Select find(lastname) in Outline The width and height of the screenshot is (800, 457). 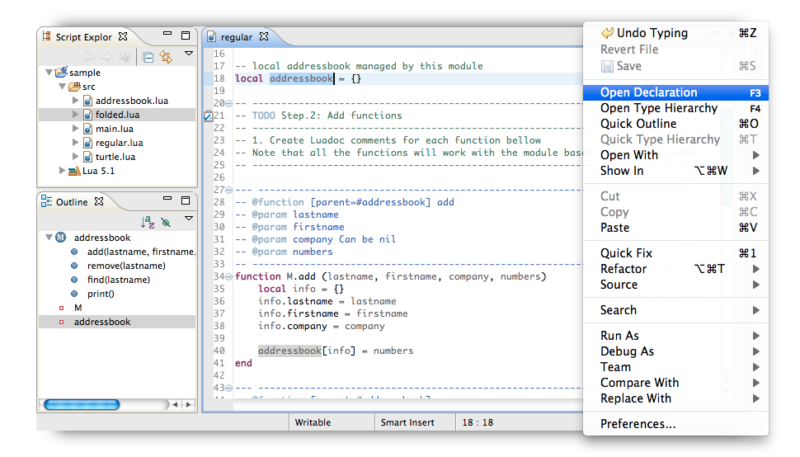(118, 280)
